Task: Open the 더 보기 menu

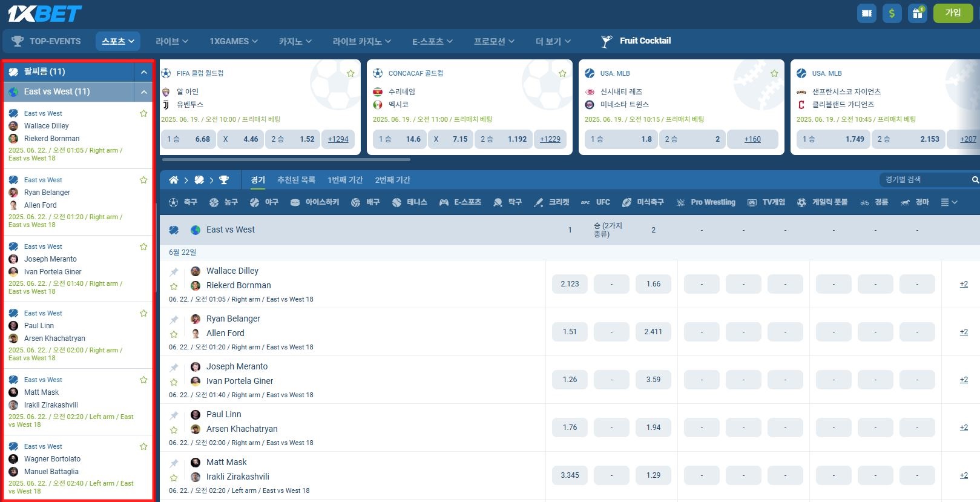Action: coord(553,41)
